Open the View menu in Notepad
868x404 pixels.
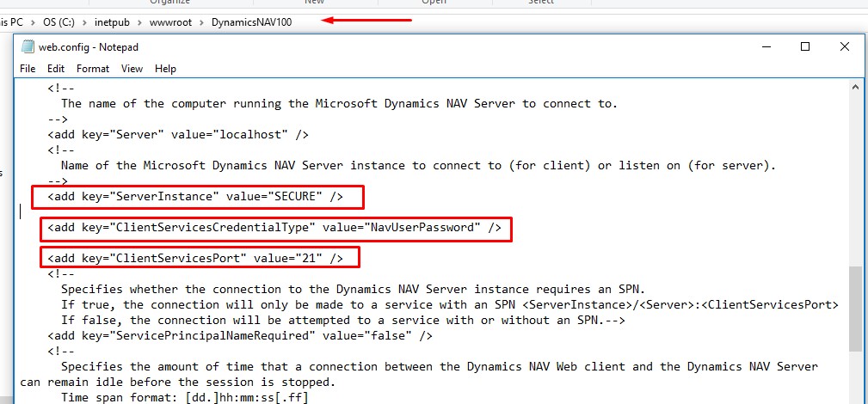click(132, 69)
